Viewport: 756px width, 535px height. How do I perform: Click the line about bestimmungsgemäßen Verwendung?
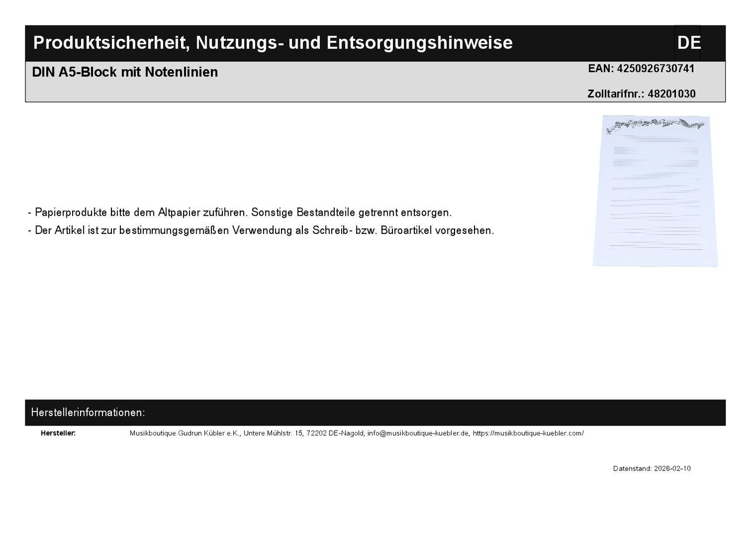pyautogui.click(x=261, y=230)
